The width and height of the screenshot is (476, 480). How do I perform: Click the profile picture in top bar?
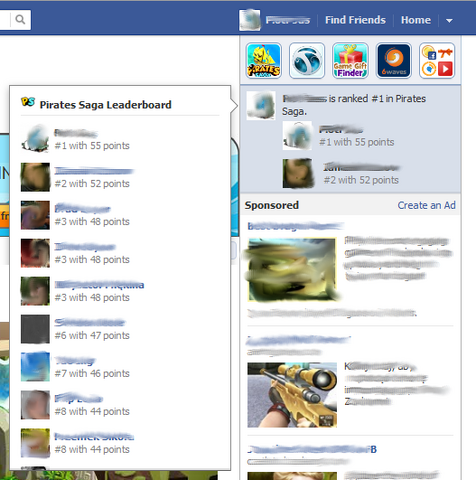250,20
